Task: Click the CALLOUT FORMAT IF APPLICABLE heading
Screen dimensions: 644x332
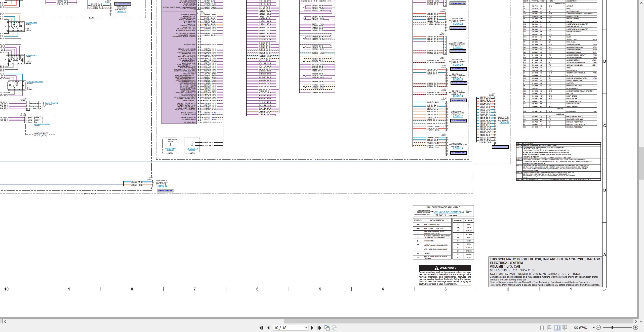Action: click(x=443, y=207)
